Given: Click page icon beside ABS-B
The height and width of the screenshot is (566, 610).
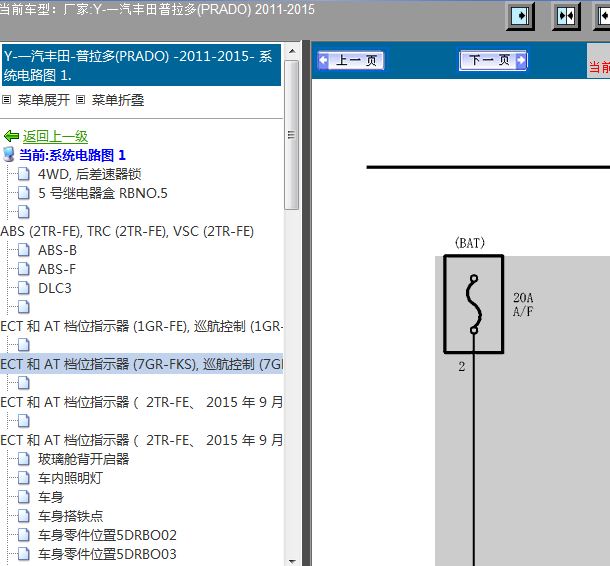Looking at the screenshot, I should (x=24, y=250).
